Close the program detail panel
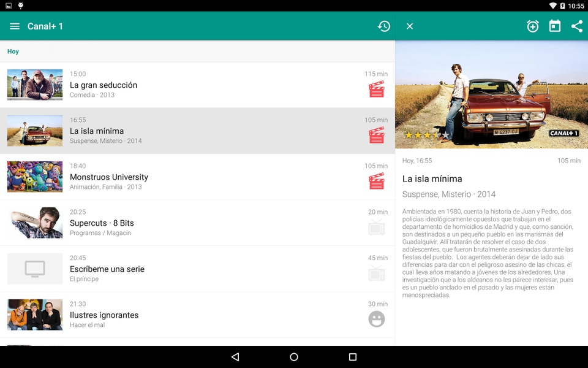The width and height of the screenshot is (588, 368). point(410,26)
